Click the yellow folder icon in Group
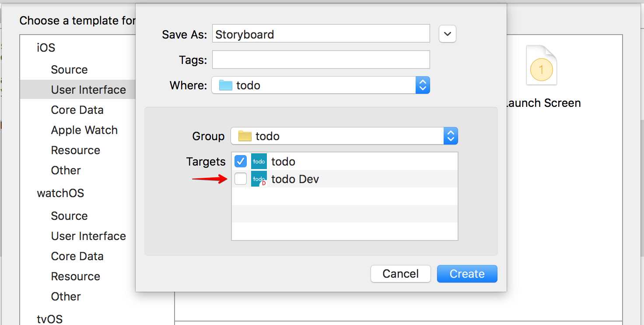Screen dimensions: 644x325 coord(245,136)
